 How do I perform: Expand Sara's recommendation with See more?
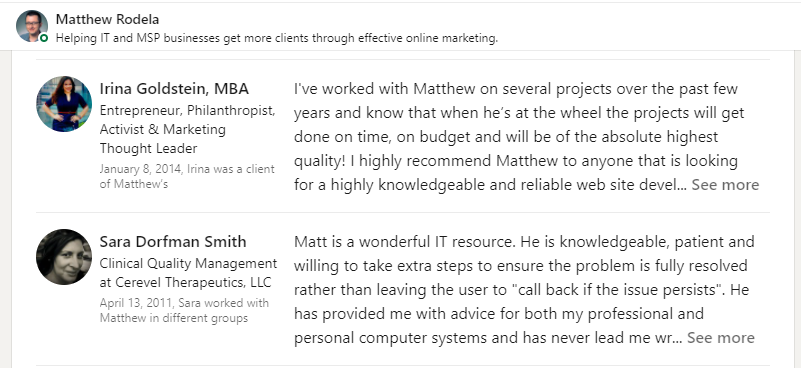click(720, 338)
